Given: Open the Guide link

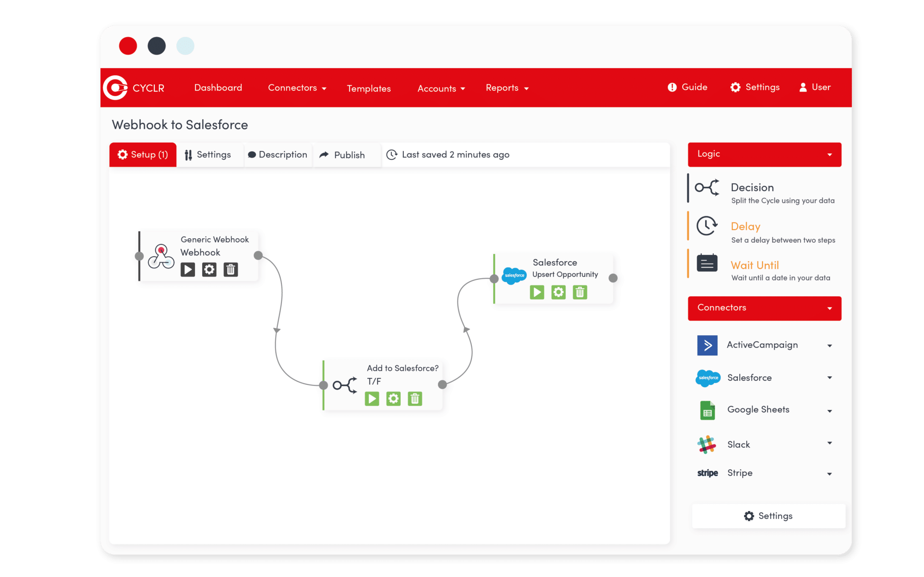Looking at the screenshot, I should 688,87.
